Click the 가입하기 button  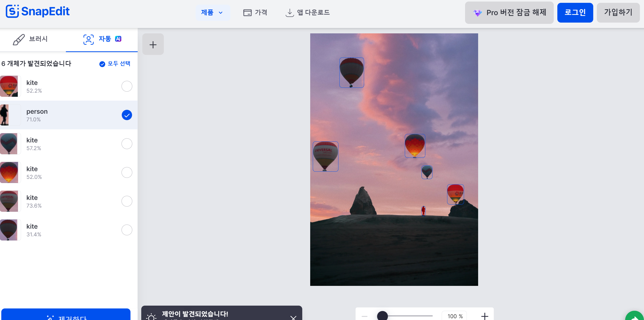pos(618,13)
